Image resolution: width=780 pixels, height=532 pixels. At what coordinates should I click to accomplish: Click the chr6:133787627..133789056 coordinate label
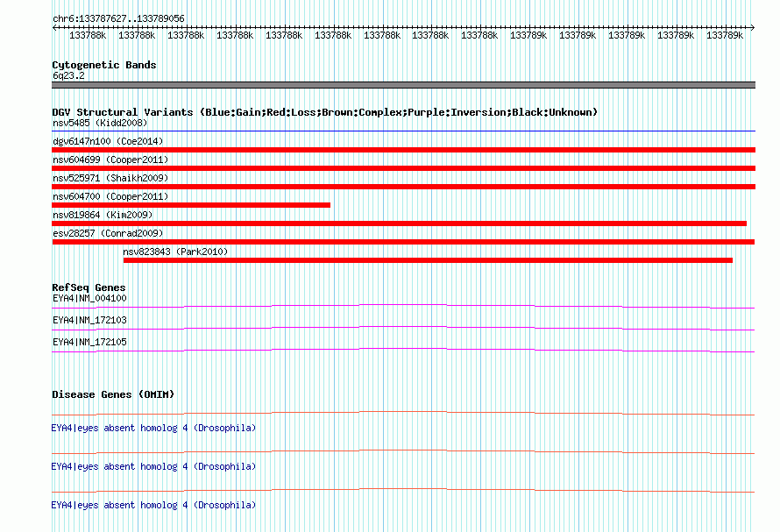(x=118, y=18)
